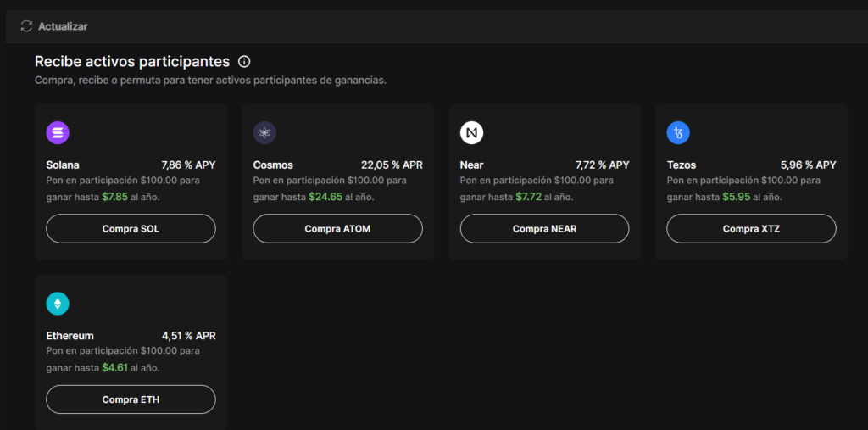Click the teal Ethereum logo
This screenshot has height=430, width=868.
(x=58, y=304)
